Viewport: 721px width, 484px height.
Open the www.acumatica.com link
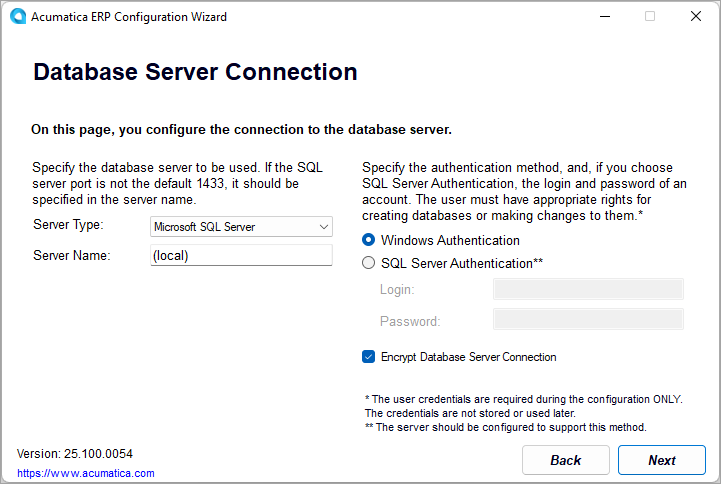(x=86, y=473)
